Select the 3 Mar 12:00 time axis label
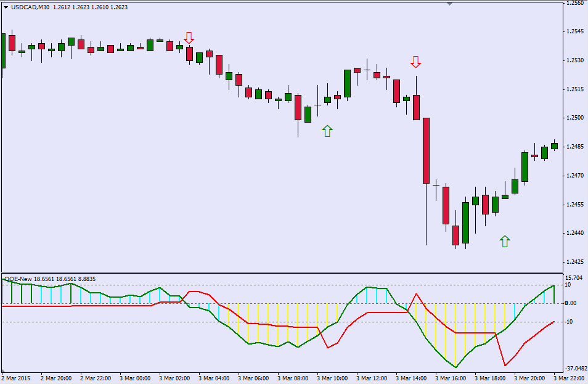 point(371,377)
